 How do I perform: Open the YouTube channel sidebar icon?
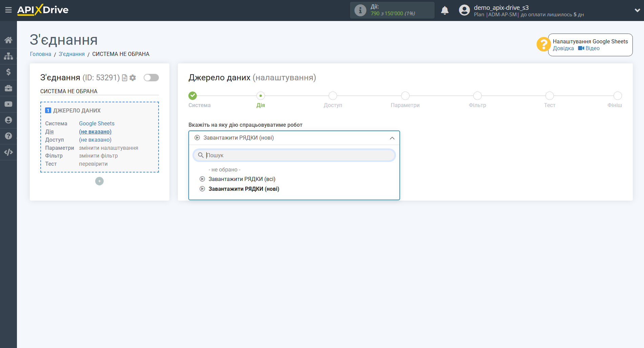tap(8, 104)
